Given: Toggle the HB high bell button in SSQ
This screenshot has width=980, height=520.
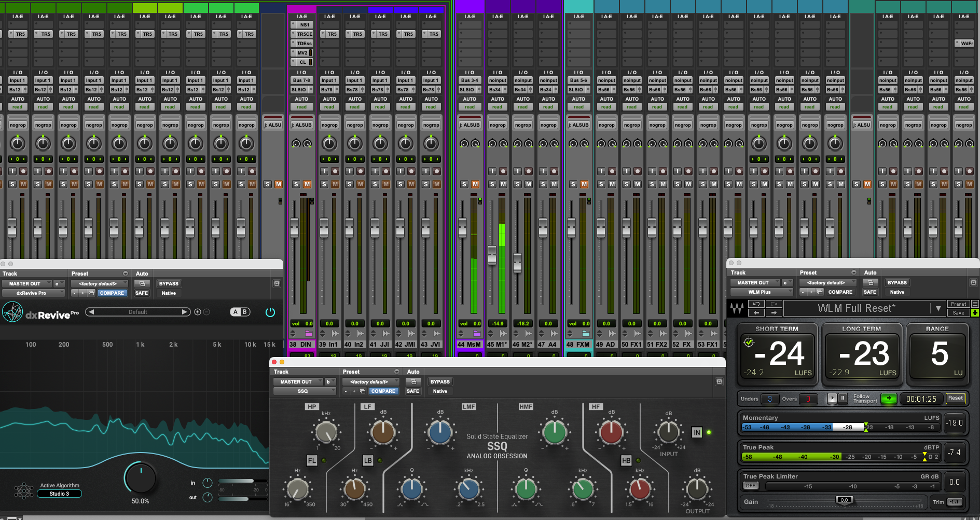Looking at the screenshot, I should pos(626,460).
